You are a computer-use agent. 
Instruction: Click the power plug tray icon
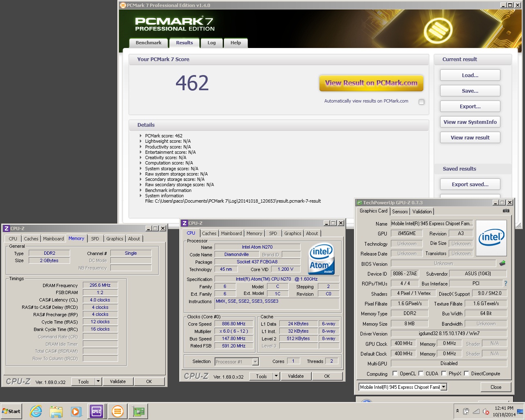click(x=466, y=411)
